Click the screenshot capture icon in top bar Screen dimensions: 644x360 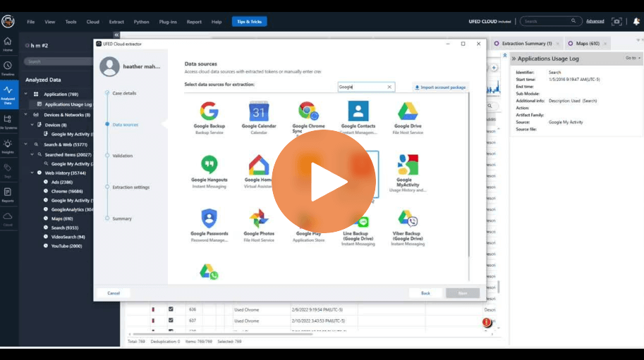coord(616,21)
